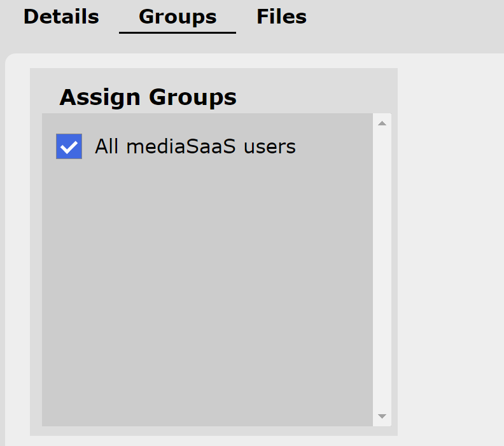Viewport: 504px width, 446px height.
Task: Toggle the blue group assignment checkbox
Action: (69, 146)
